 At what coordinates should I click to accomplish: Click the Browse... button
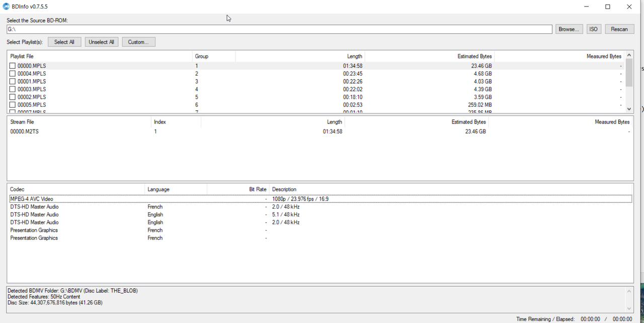click(569, 29)
